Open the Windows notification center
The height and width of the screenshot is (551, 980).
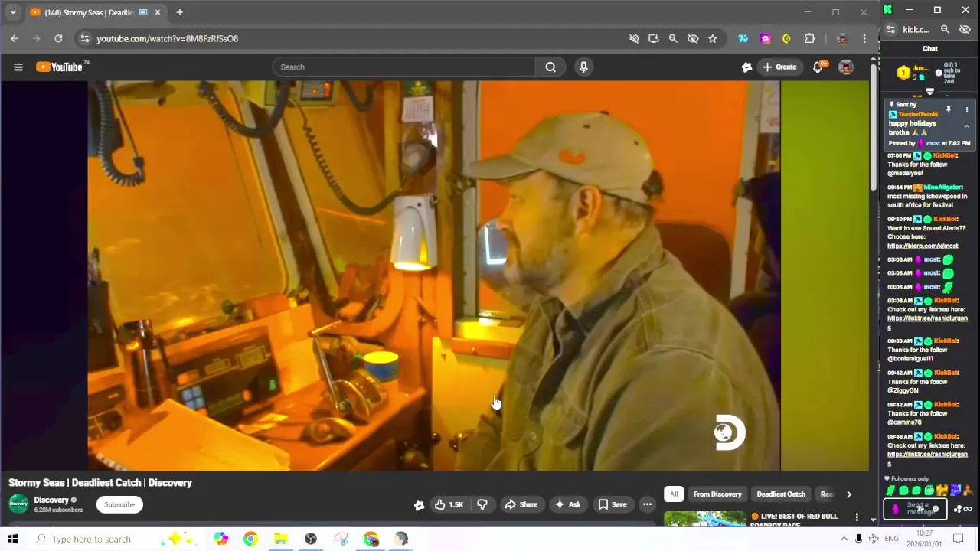[x=958, y=539]
